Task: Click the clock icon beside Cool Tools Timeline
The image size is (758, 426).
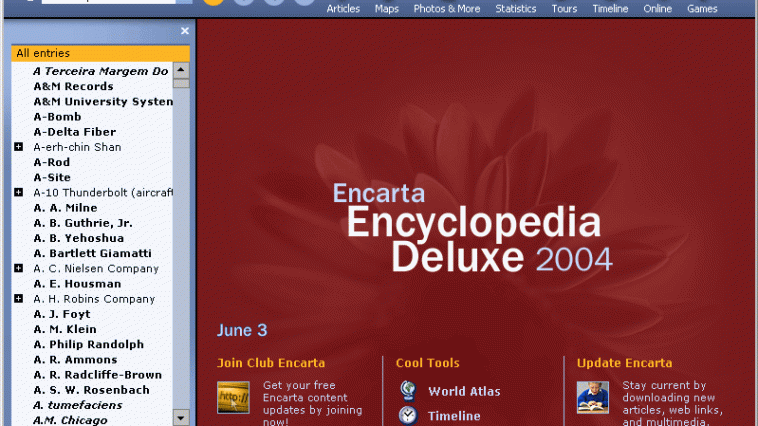Action: (x=408, y=416)
